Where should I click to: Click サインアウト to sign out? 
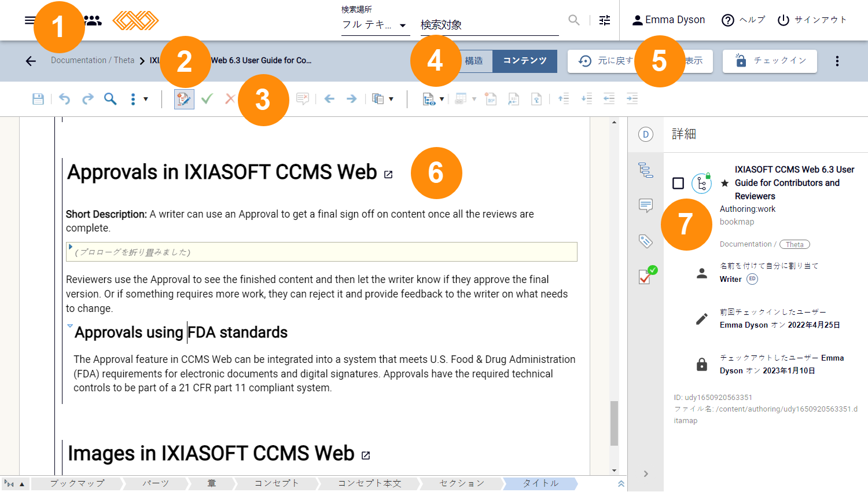point(811,20)
